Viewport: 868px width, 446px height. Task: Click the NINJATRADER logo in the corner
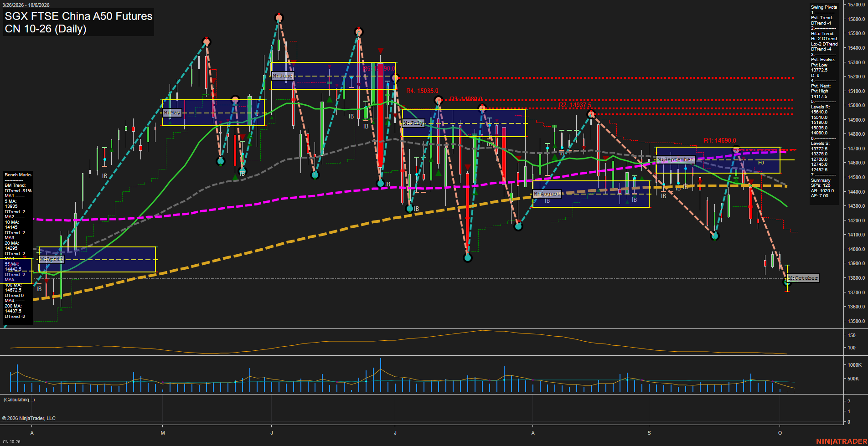(842, 441)
